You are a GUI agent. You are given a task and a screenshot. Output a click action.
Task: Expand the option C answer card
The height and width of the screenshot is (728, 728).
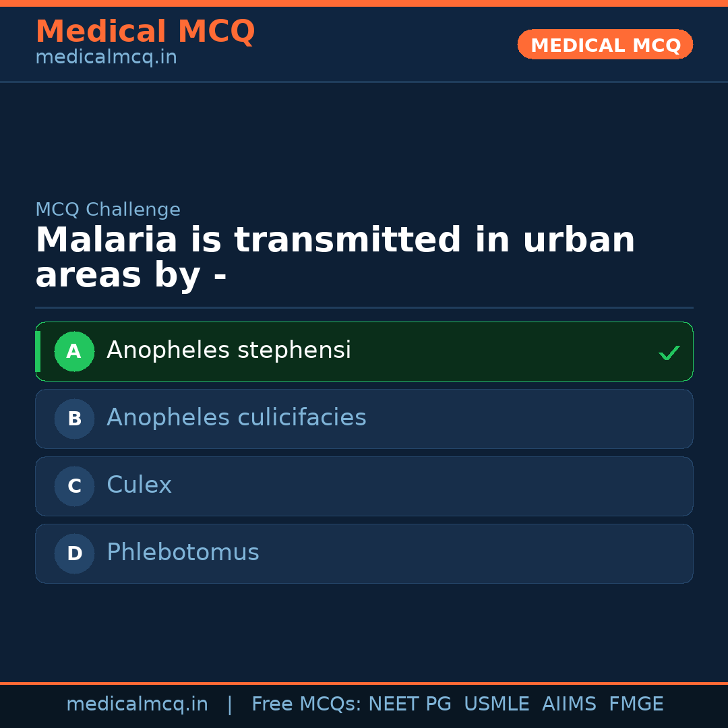pos(364,486)
